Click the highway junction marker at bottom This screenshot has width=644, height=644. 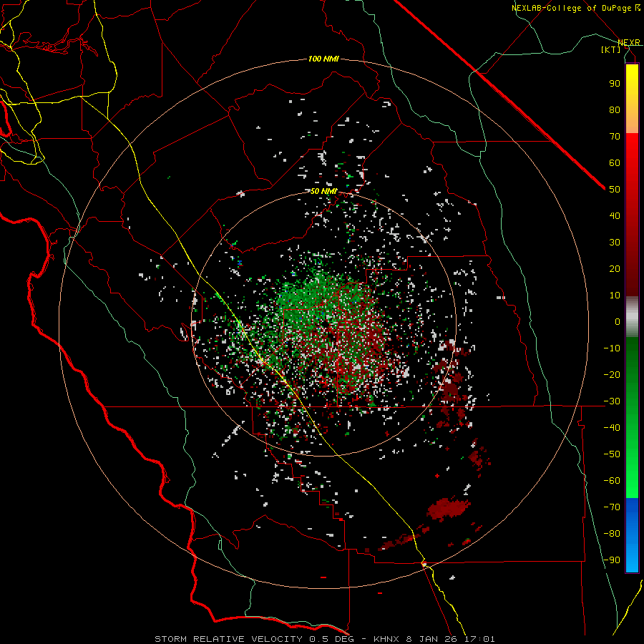pyautogui.click(x=424, y=564)
